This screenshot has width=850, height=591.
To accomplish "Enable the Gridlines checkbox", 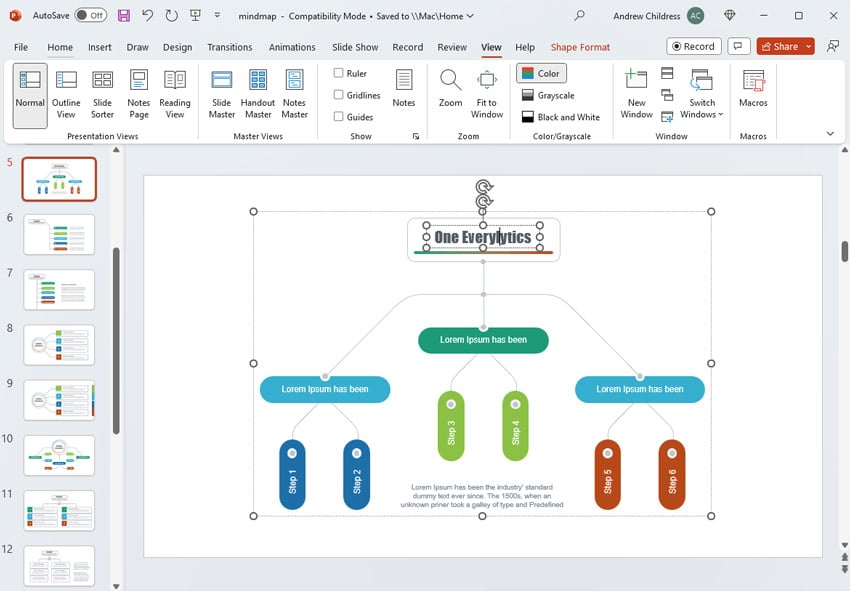I will (x=339, y=95).
